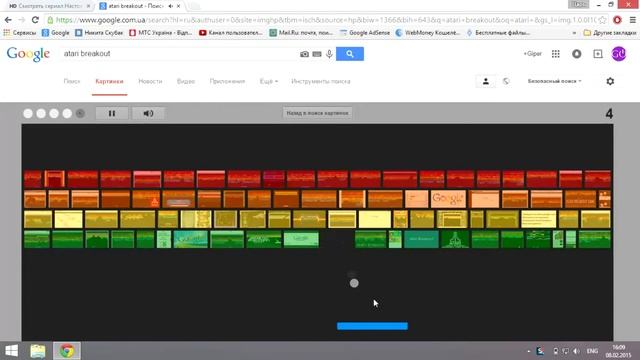This screenshot has width=640, height=360.
Task: Open the +Giper profile link
Action: point(533,54)
